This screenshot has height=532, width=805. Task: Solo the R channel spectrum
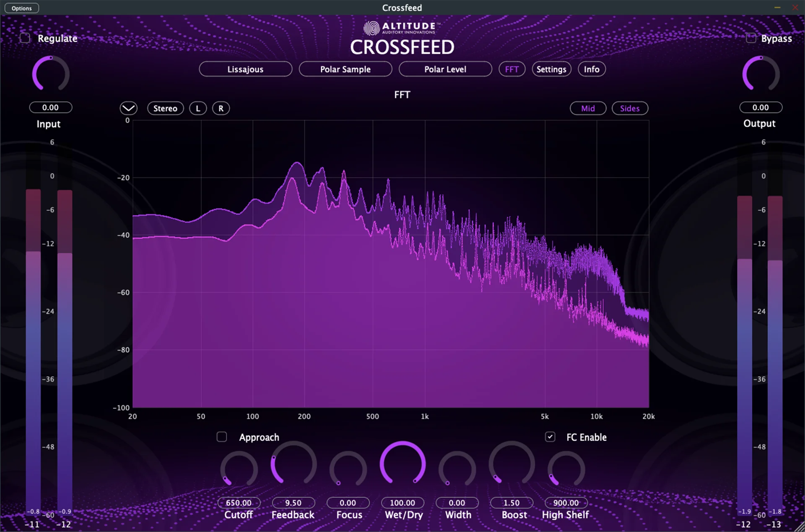pyautogui.click(x=221, y=108)
